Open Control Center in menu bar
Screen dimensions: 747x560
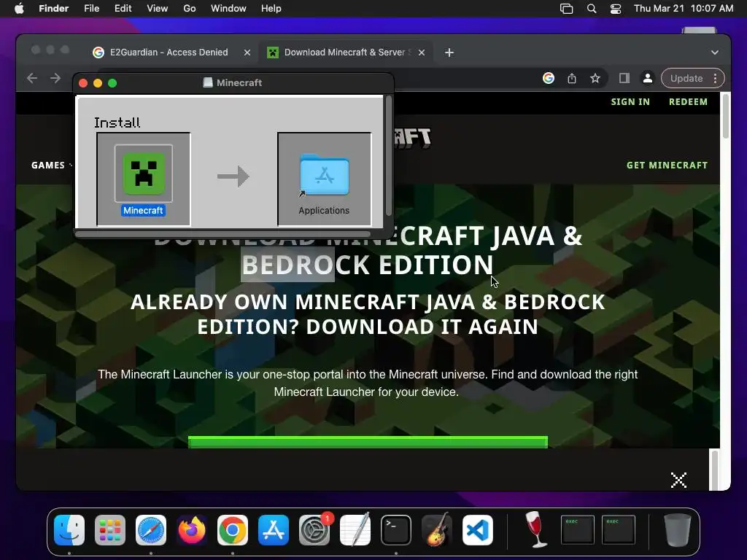click(616, 9)
